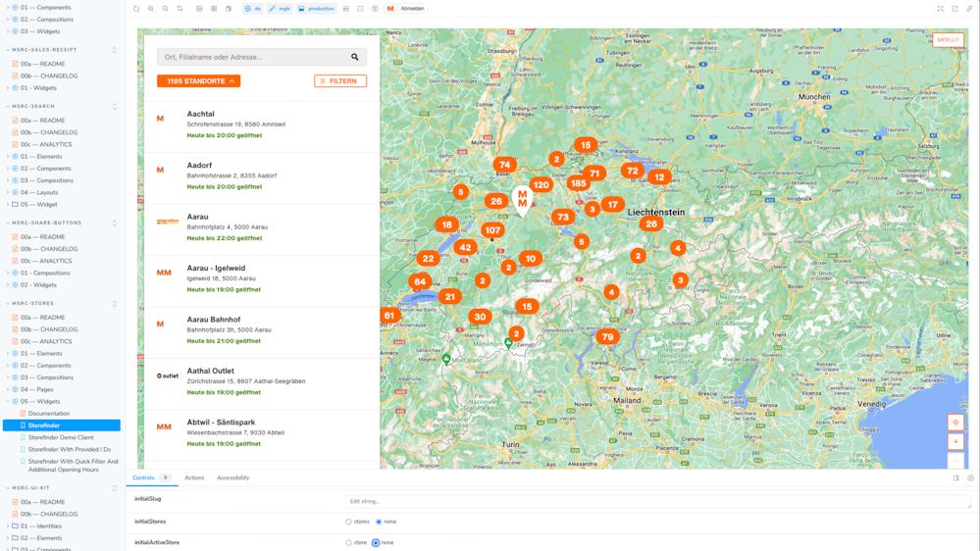
Task: Open 00c — ANALYTICS under MSRC-STORES
Action: 46,341
